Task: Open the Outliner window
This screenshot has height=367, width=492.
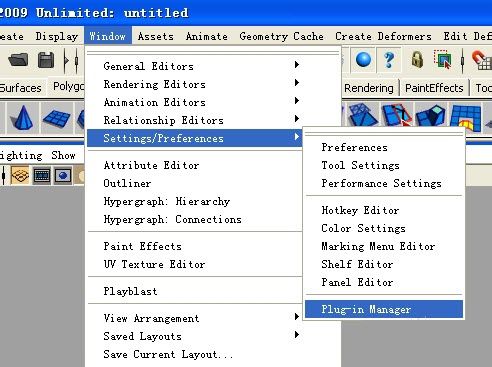Action: [x=194, y=183]
